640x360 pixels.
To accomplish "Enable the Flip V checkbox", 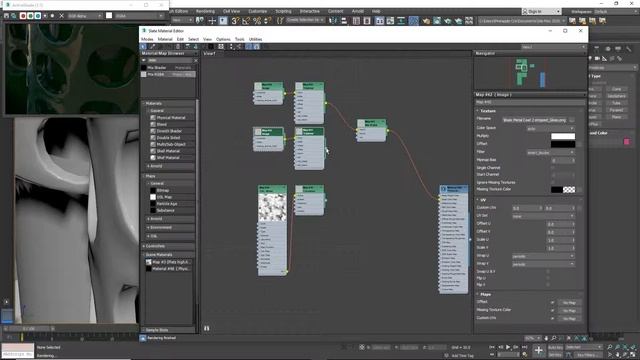I will [548, 284].
